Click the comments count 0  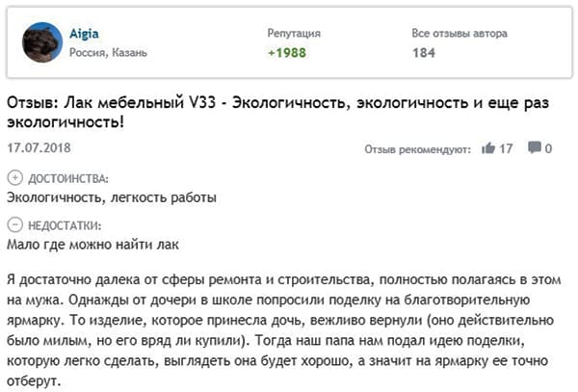pos(548,149)
